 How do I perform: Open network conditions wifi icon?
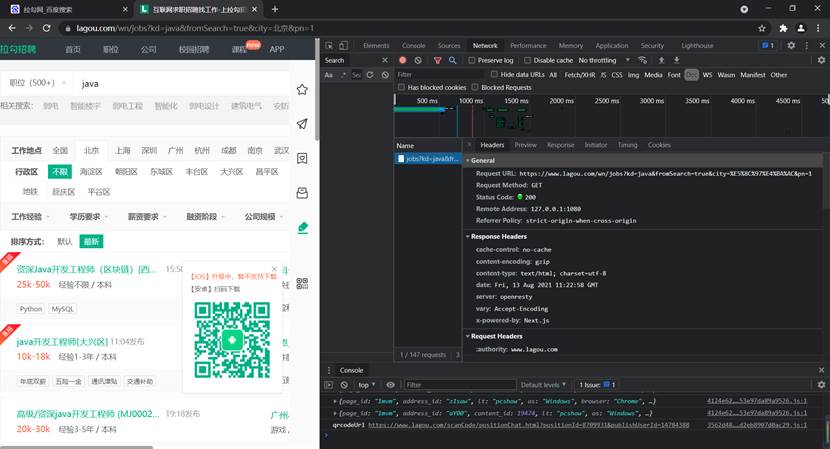[x=643, y=60]
